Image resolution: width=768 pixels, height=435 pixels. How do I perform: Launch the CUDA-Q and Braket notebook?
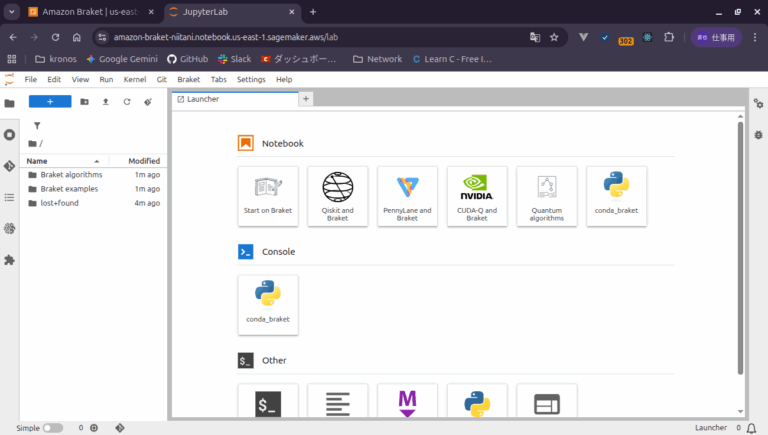click(477, 196)
